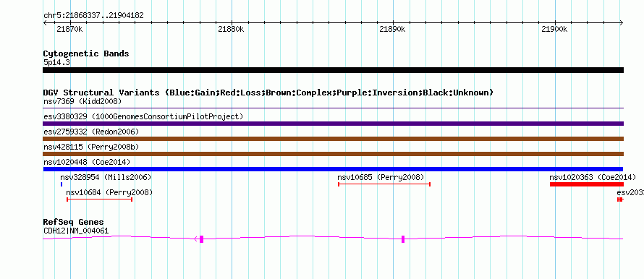Screen dimensions: 644x279
Task: Select the red nsv10684 loss span
Action: pos(99,199)
